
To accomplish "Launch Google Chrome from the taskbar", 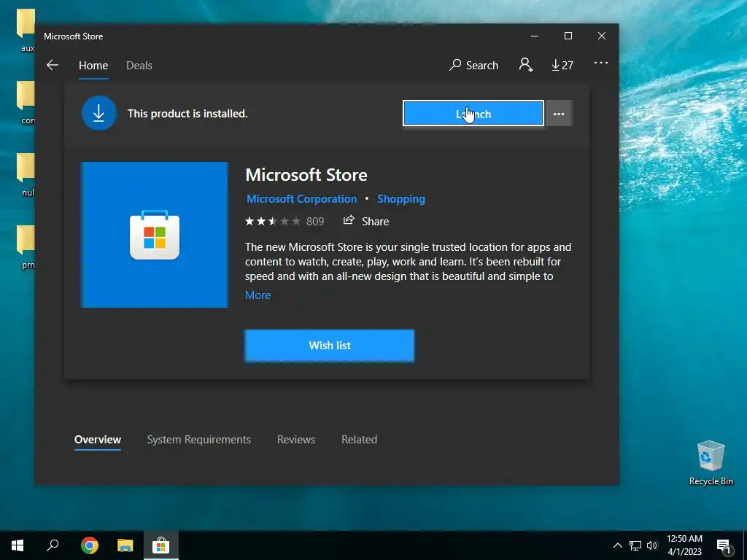I will pos(89,545).
